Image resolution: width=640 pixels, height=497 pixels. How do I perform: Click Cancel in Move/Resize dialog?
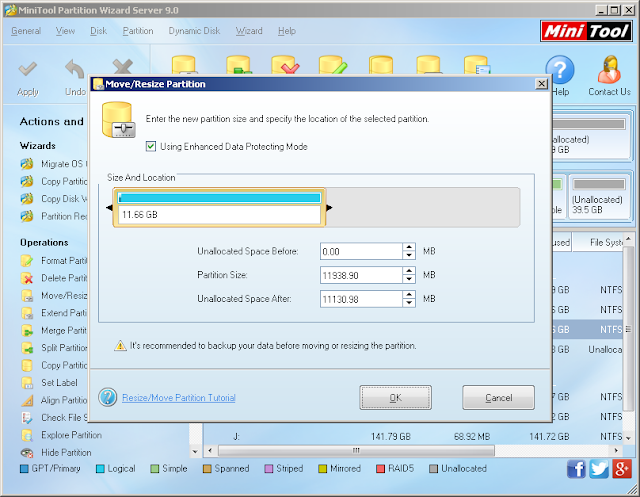click(498, 397)
